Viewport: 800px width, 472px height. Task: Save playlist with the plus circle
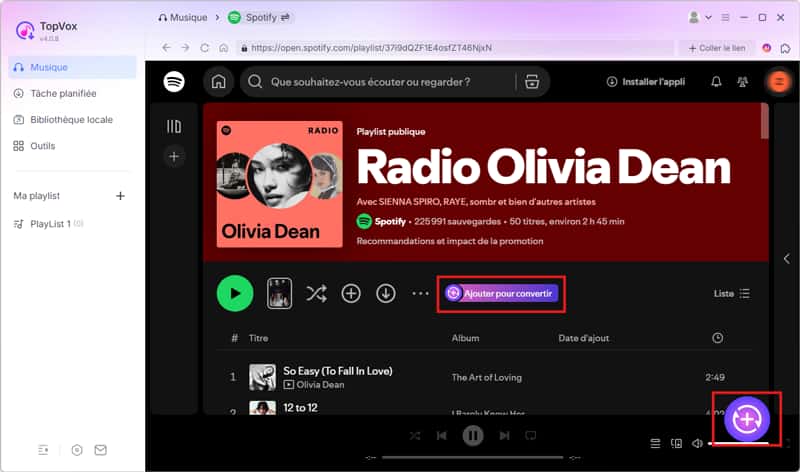click(x=351, y=293)
